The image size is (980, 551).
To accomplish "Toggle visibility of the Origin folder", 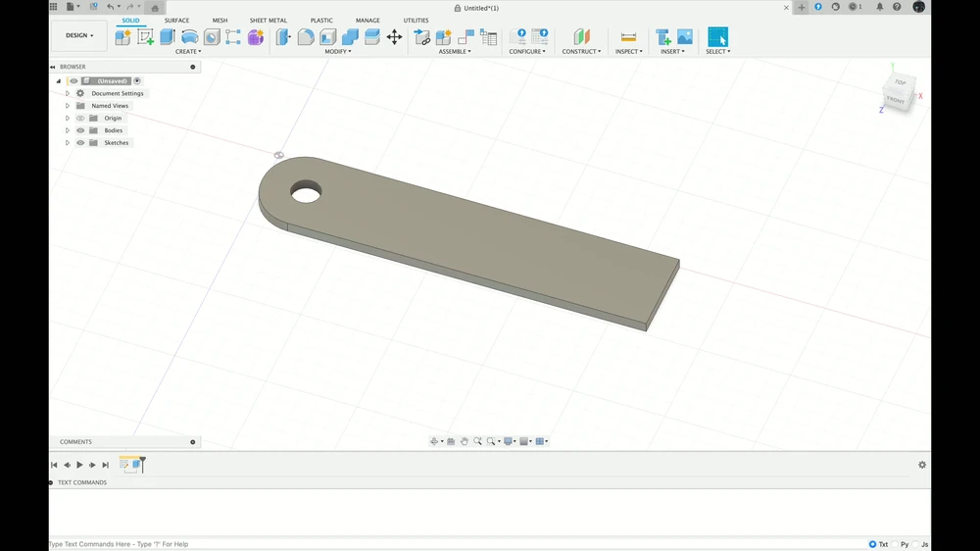I will [80, 119].
